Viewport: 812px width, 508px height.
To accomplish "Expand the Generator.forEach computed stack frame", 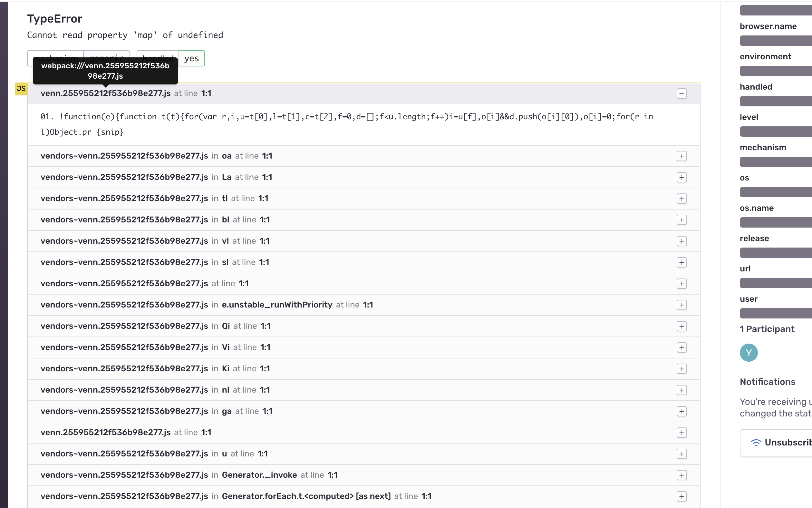I will pyautogui.click(x=682, y=496).
